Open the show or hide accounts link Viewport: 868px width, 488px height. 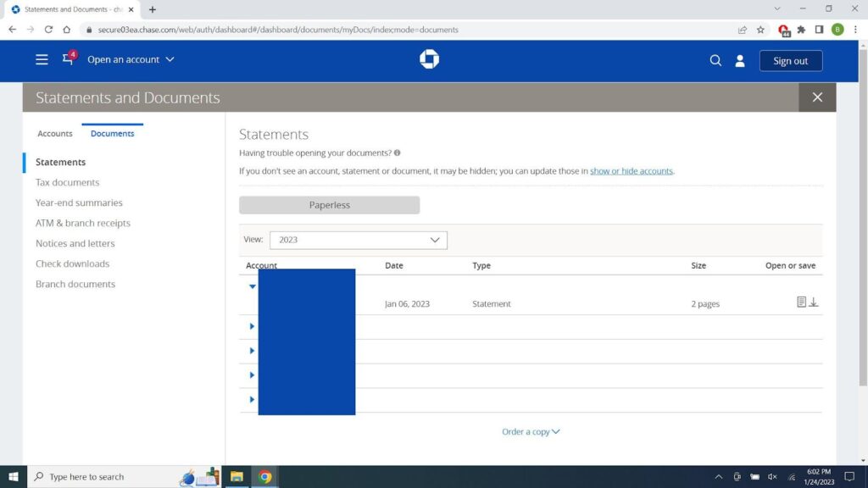tap(631, 171)
